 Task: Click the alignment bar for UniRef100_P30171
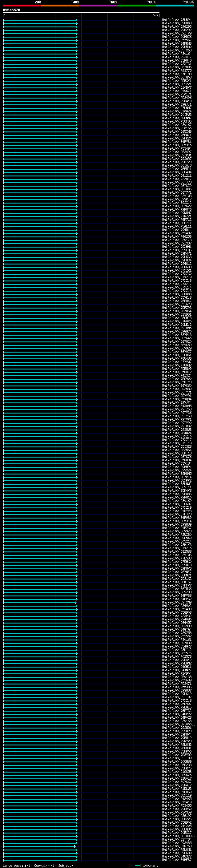[x=40, y=94]
